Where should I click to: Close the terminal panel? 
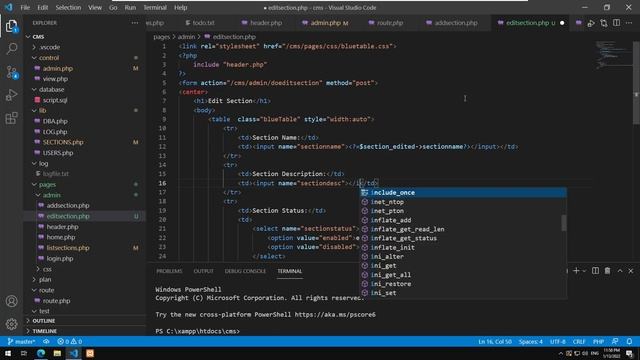point(631,271)
